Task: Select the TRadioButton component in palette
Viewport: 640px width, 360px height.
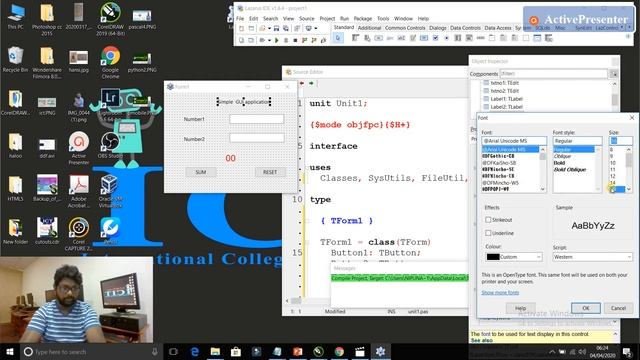Action: pyautogui.click(x=447, y=38)
